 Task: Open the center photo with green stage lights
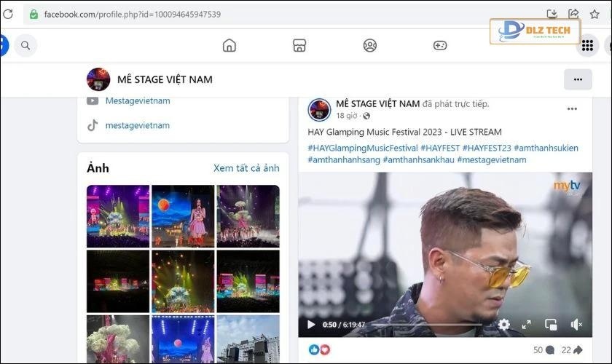point(183,281)
